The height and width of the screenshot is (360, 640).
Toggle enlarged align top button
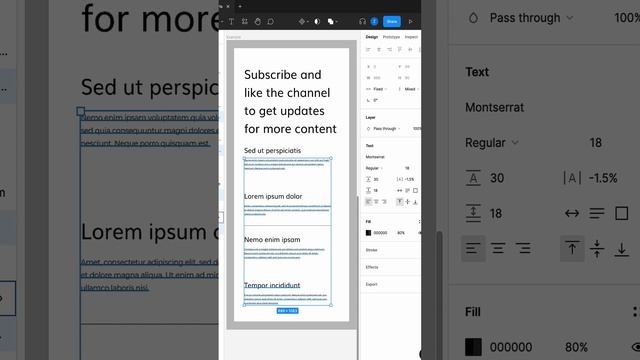pos(572,248)
